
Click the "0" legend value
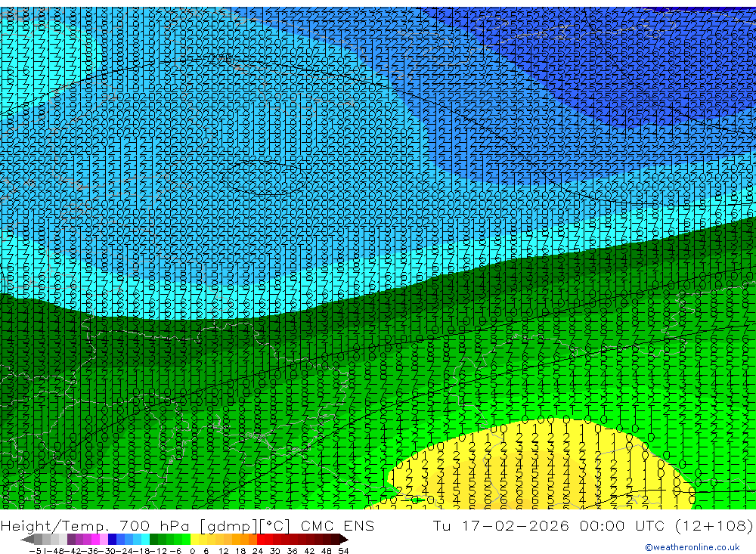point(192,551)
